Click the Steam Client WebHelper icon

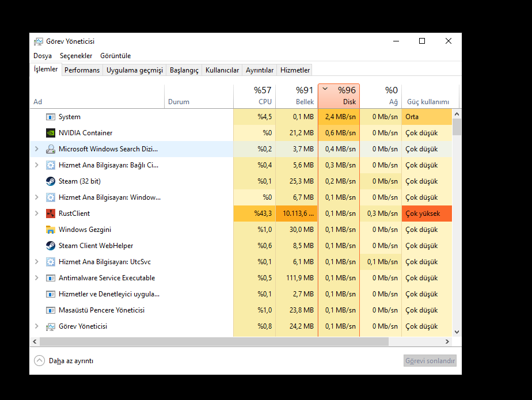click(51, 246)
